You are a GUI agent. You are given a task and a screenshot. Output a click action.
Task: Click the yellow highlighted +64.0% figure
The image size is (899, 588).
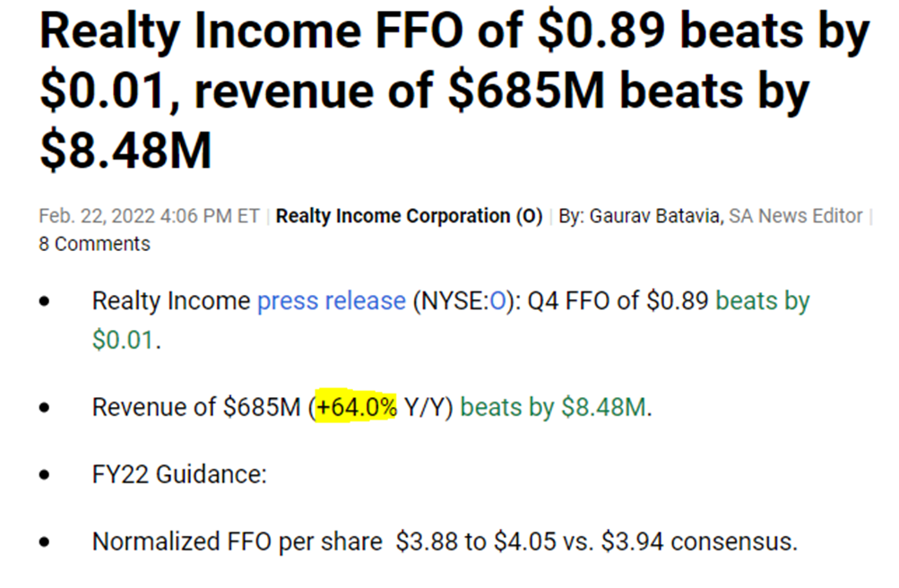pos(357,408)
